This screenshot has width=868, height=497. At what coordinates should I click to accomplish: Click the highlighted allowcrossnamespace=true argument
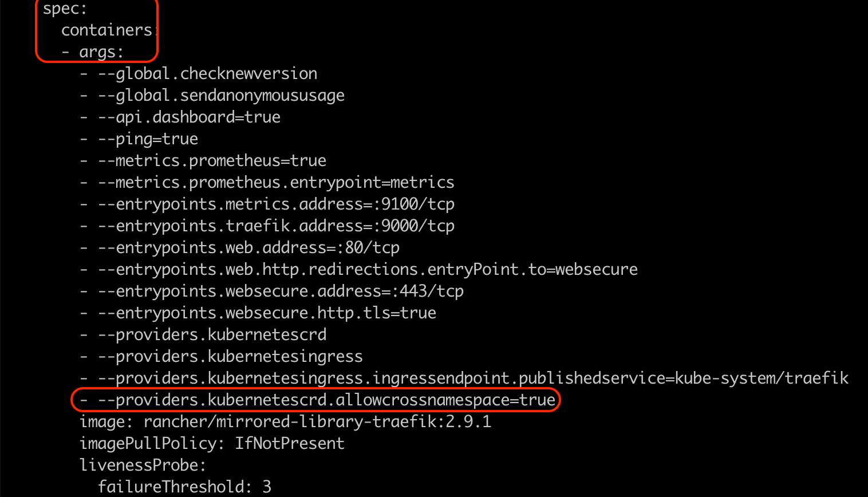click(326, 400)
